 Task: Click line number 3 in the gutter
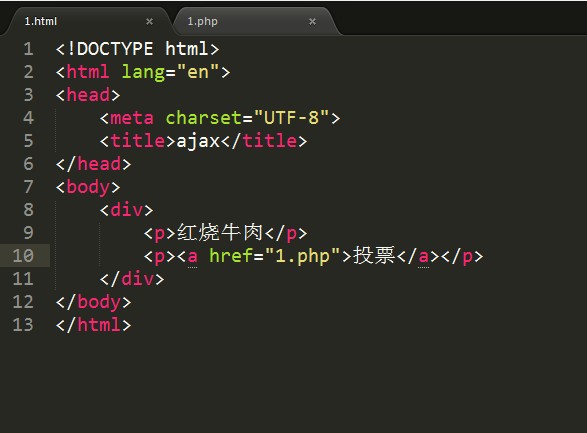click(x=28, y=95)
